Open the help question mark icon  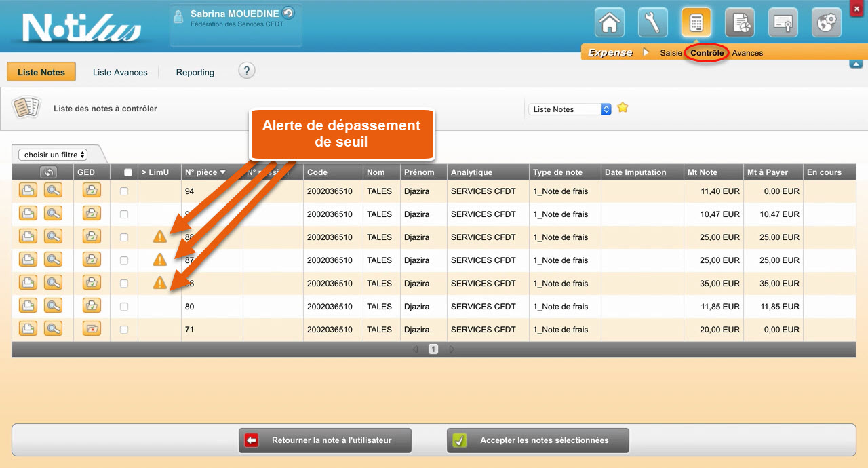coord(247,71)
